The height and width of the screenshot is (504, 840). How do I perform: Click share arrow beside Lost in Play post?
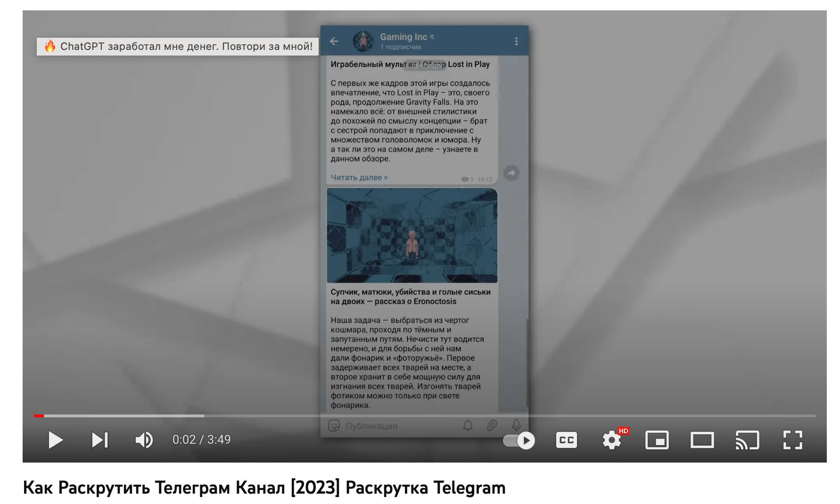point(511,173)
